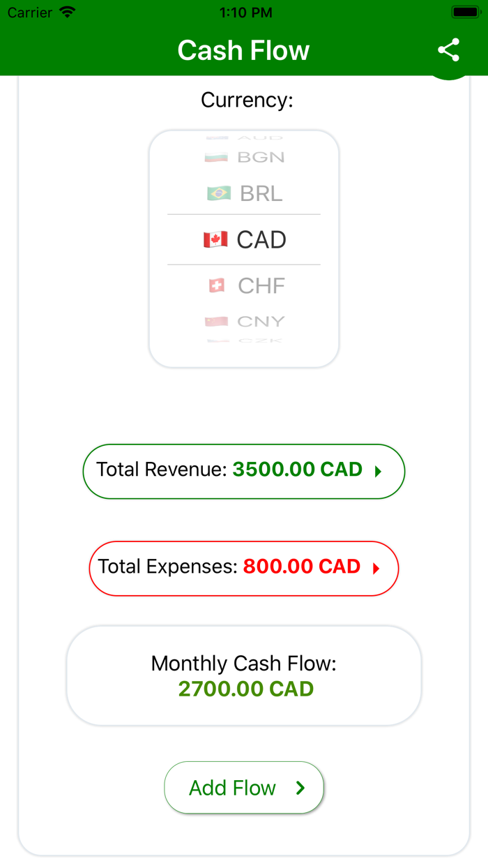Select BGN row in the currency list
This screenshot has width=488, height=868.
(x=243, y=157)
